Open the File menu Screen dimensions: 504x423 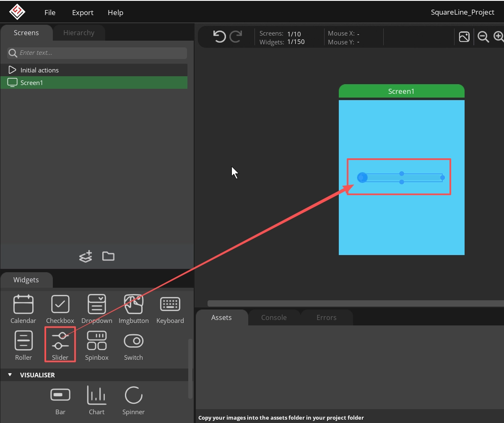pos(50,13)
